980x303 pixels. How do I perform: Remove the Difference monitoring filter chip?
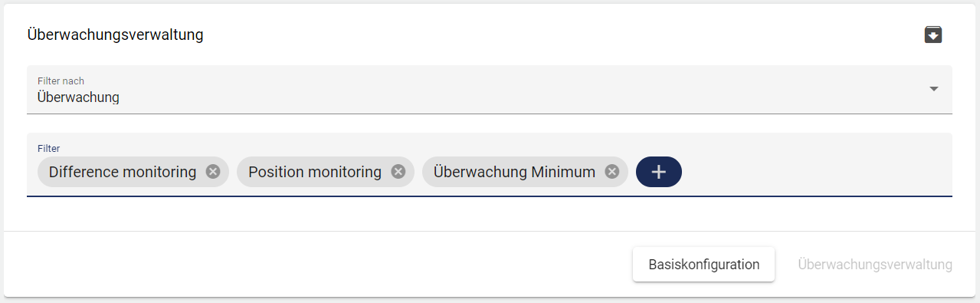pos(213,172)
